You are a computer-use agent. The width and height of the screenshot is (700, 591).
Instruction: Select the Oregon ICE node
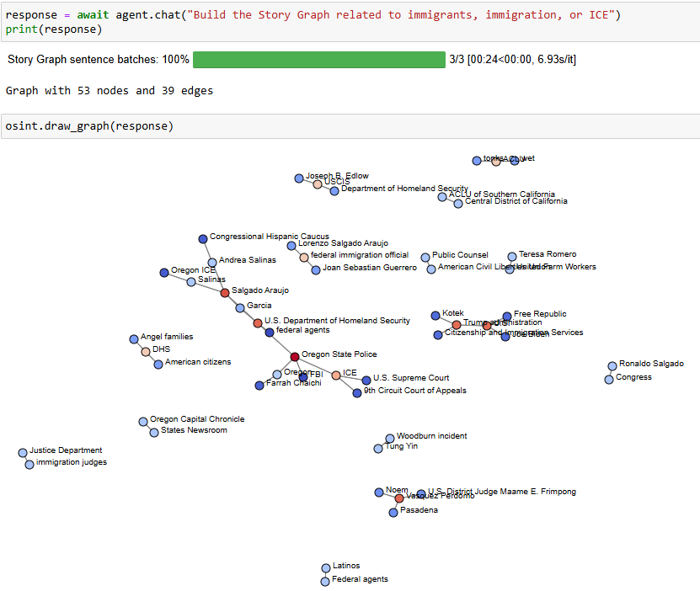[164, 273]
